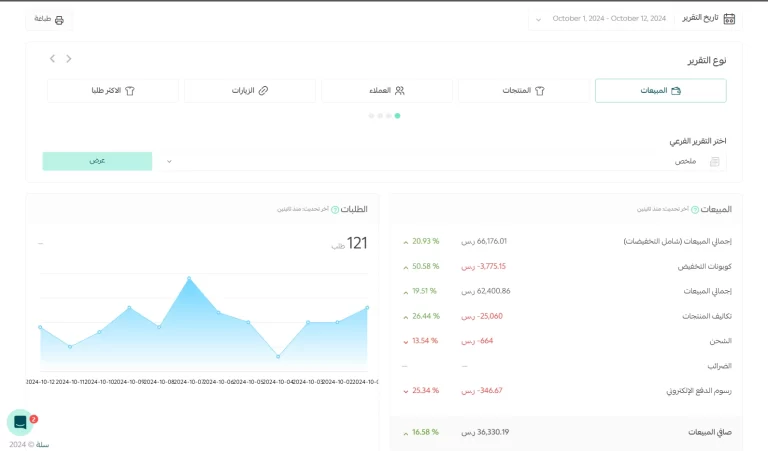The image size is (768, 451).
Task: Click the info icon next to الطلبات heading
Action: click(335, 210)
